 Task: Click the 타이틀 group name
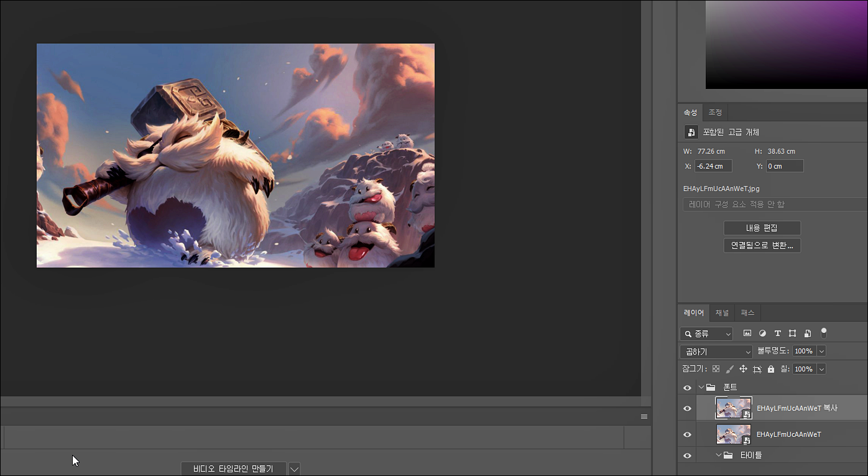pos(751,455)
